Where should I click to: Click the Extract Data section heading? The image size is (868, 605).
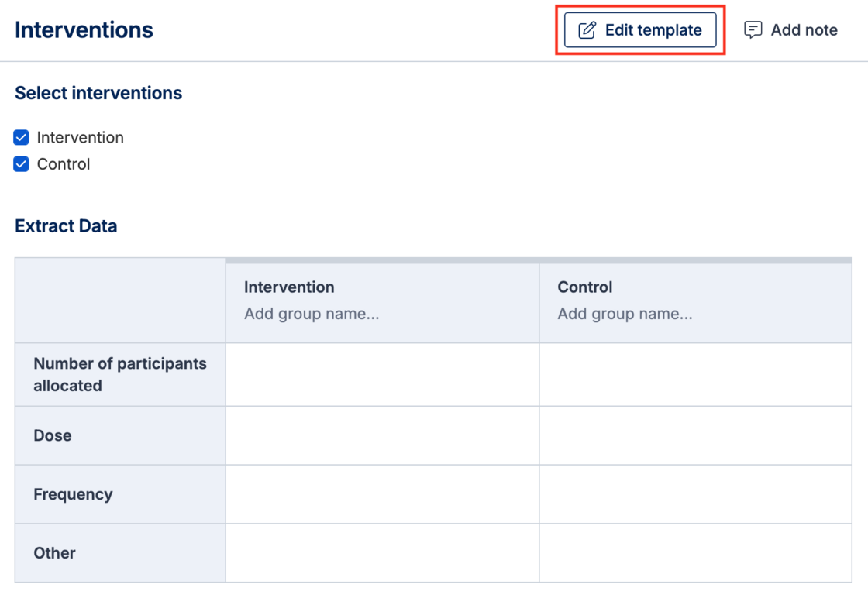(x=65, y=225)
